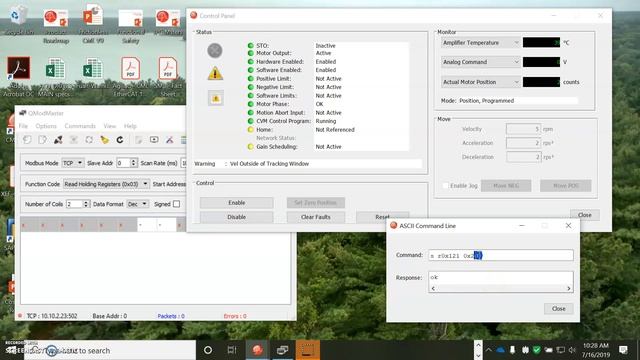This screenshot has height=360, width=640.
Task: Open the MAIN specs Excel file on desktop
Action: click(55, 77)
